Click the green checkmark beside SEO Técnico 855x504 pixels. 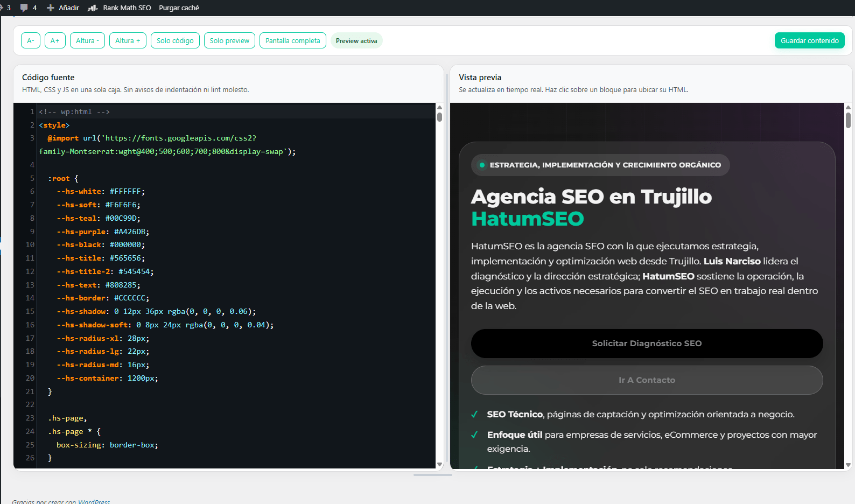click(x=474, y=415)
